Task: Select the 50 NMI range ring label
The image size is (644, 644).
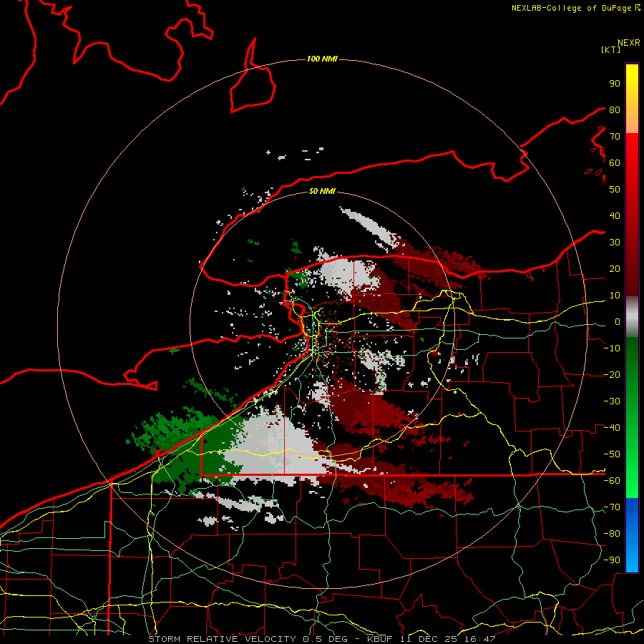Action: [322, 191]
